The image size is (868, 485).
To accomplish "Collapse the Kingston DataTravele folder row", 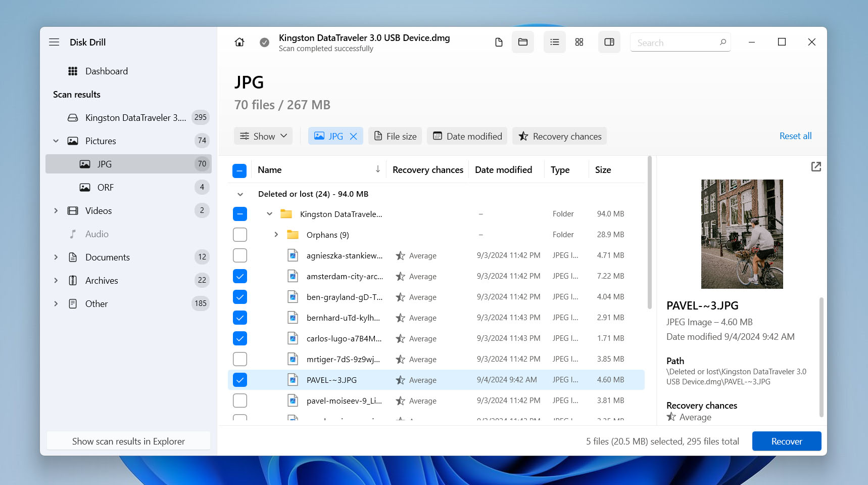I will [270, 214].
